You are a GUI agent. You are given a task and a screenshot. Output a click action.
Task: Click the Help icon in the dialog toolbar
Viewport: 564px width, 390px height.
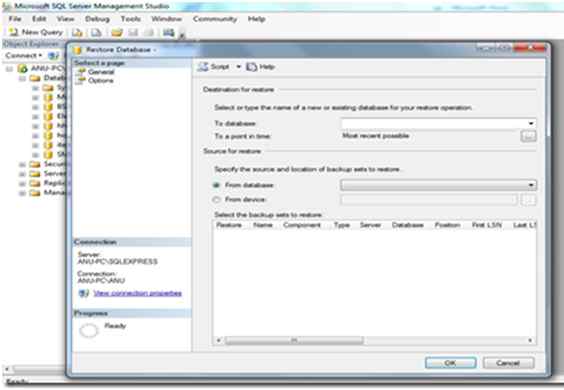click(x=251, y=67)
